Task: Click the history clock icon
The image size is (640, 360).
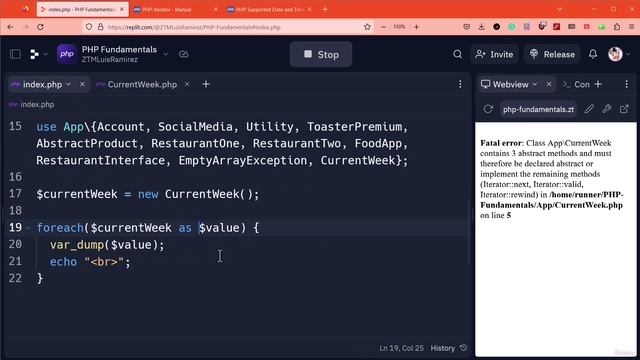Action: coord(463,348)
